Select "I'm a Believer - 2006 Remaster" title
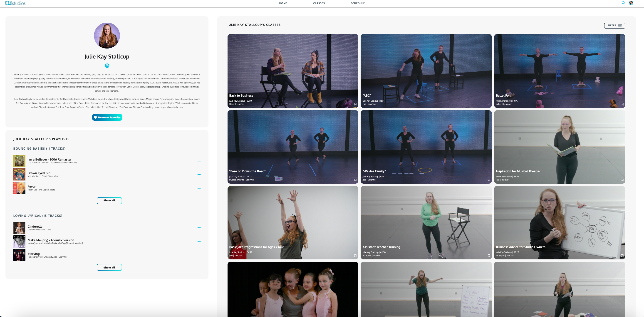Viewport: 644px width, 317px height. point(50,159)
